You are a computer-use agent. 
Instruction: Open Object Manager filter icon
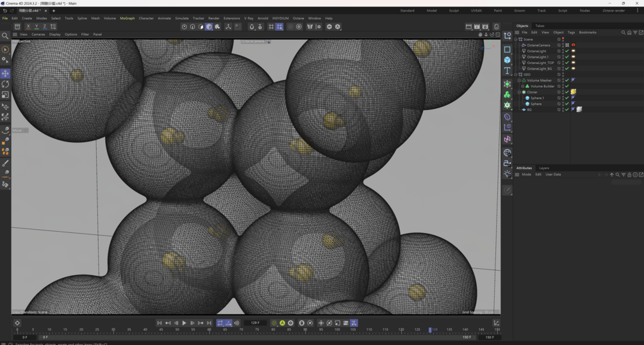[635, 33]
